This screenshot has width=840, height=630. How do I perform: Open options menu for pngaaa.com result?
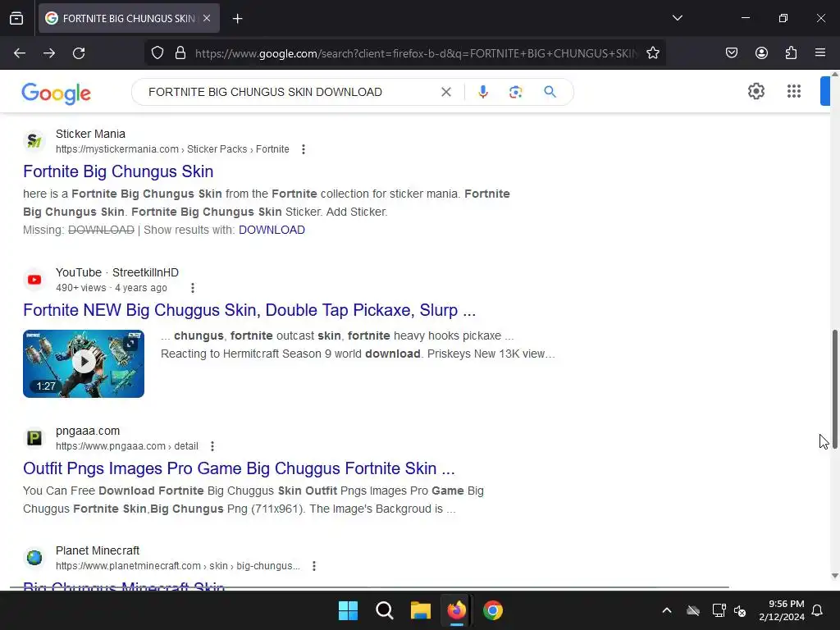[x=212, y=446]
